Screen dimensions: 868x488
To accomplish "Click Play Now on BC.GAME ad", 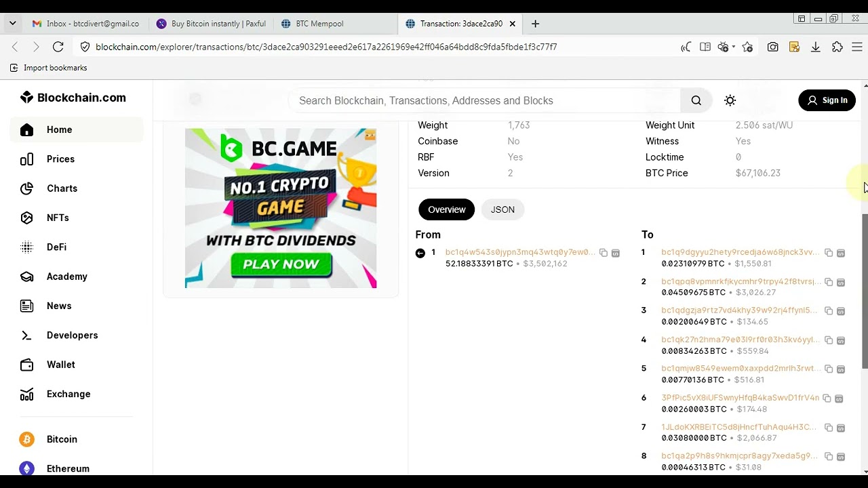I will coord(281,265).
